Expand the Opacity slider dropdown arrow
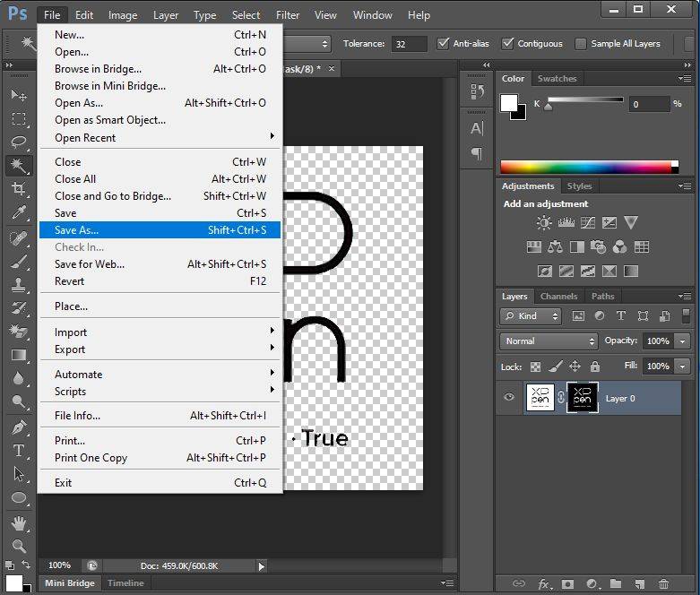This screenshot has width=700, height=595. [683, 341]
